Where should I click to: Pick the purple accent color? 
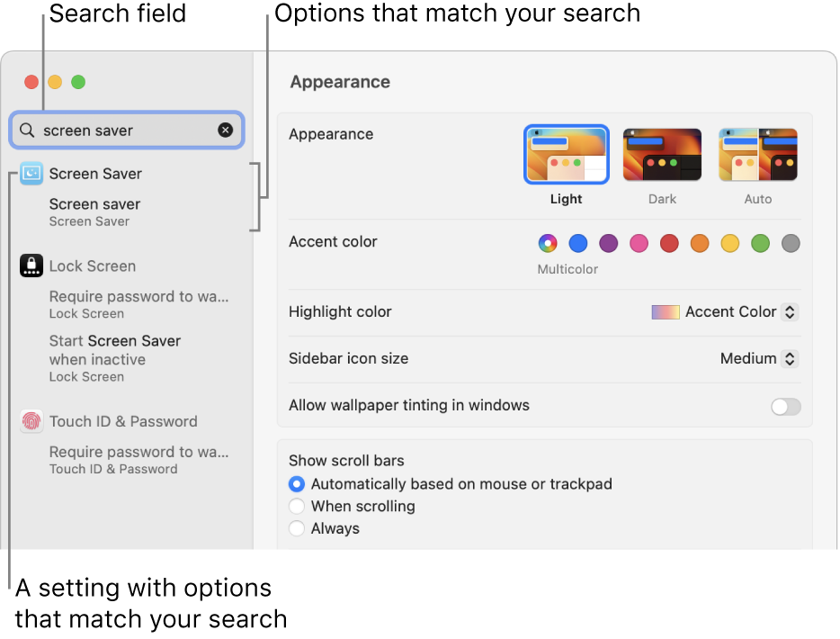(609, 243)
